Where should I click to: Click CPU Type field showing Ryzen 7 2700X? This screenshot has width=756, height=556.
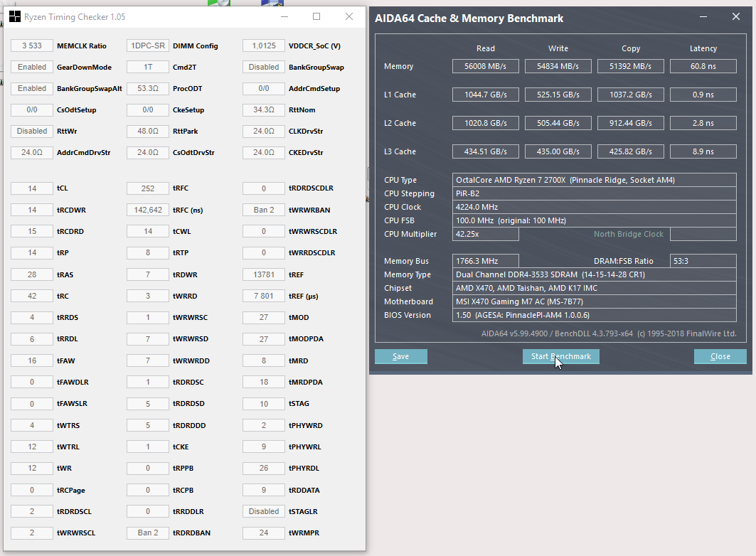point(594,180)
